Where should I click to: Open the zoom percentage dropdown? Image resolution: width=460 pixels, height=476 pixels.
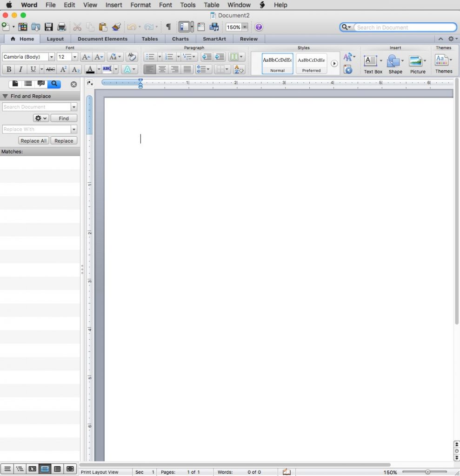coord(245,27)
